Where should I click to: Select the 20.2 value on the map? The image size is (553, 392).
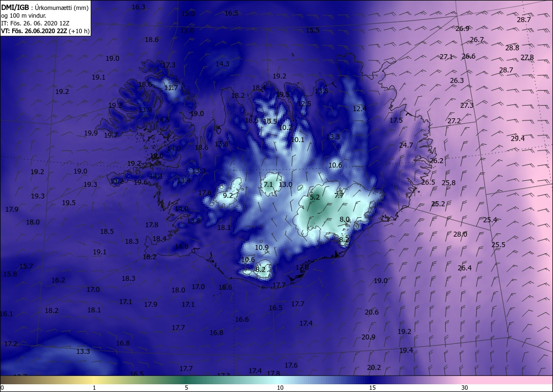[x=374, y=367]
